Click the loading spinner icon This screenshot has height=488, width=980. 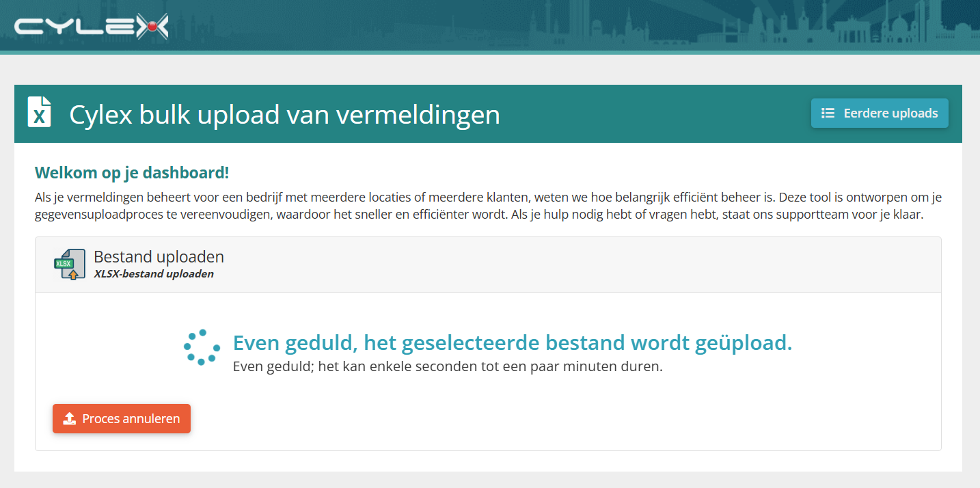(202, 348)
